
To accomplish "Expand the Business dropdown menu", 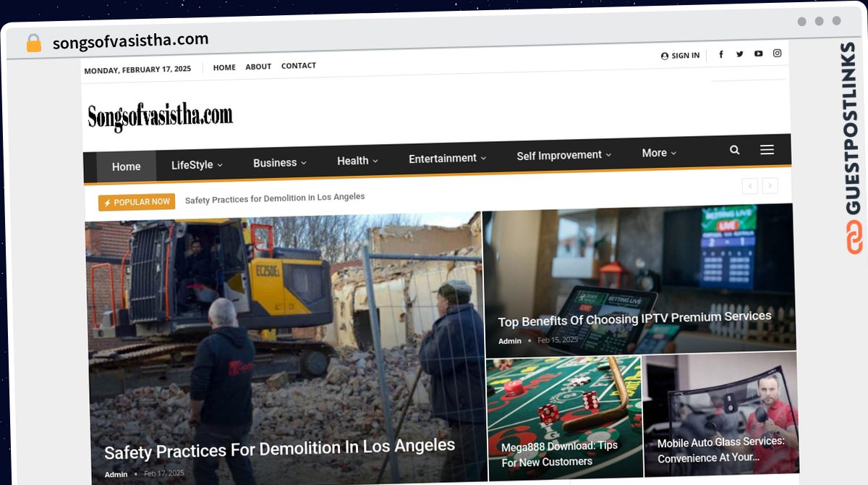I will click(x=280, y=163).
